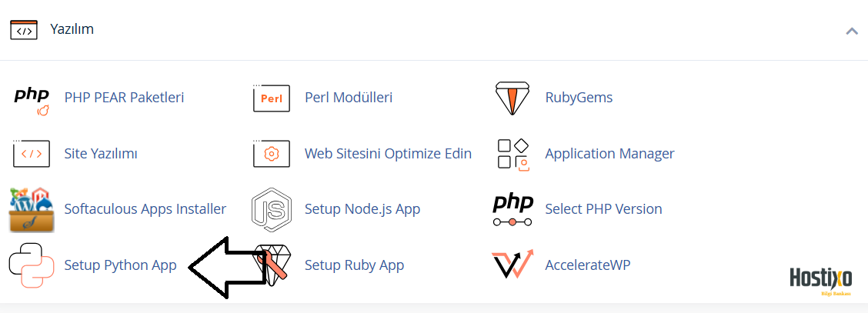
Task: Click the Python logo icon
Action: 32,265
